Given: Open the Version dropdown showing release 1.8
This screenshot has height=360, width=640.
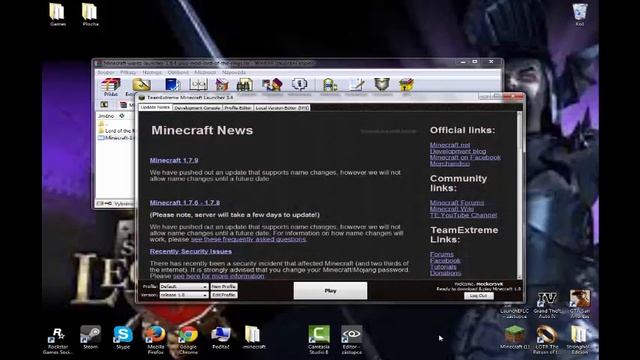Looking at the screenshot, I should click(x=184, y=295).
